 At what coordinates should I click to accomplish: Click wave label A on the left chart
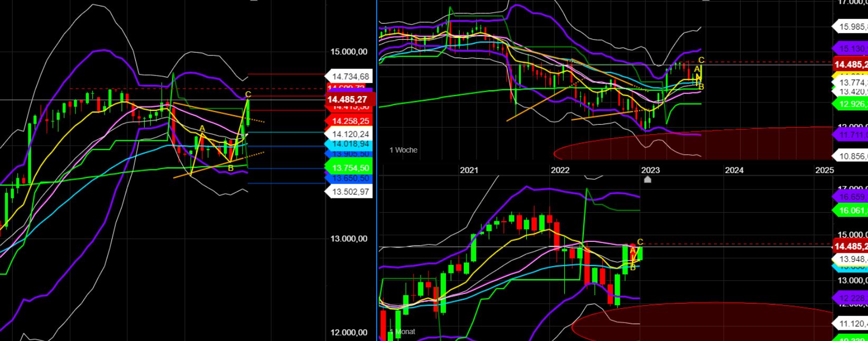202,129
